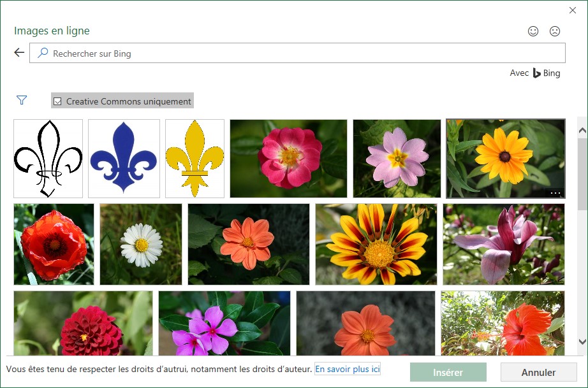Select the gold fleur-de-lis image
Viewport: 588px width, 388px height.
(x=195, y=159)
